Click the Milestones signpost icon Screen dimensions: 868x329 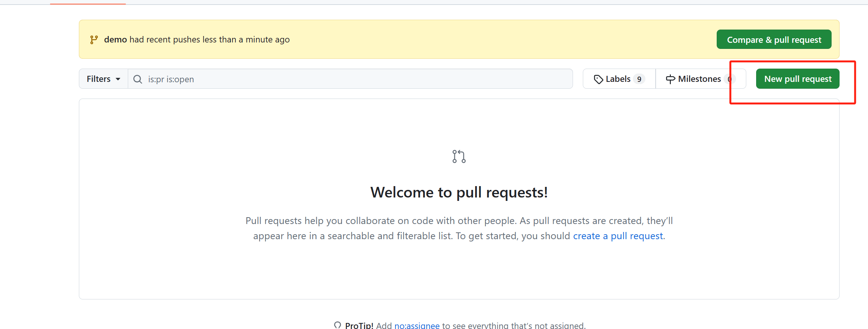670,79
